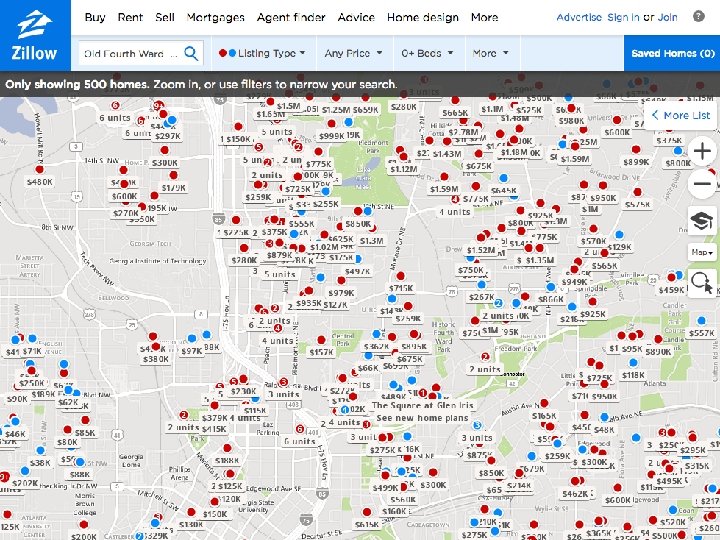720x540 pixels.
Task: Expand the Listing Type dropdown
Action: coord(264,53)
